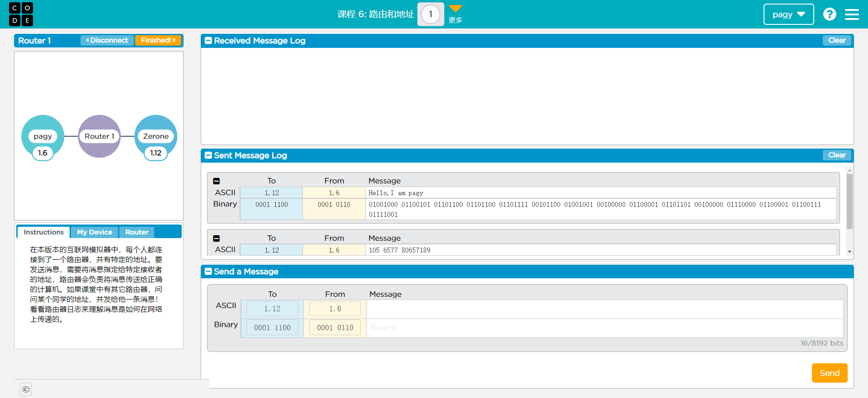Click the Binary To field 0001 1100
Screen dimensions: 868x398
pyautogui.click(x=272, y=328)
